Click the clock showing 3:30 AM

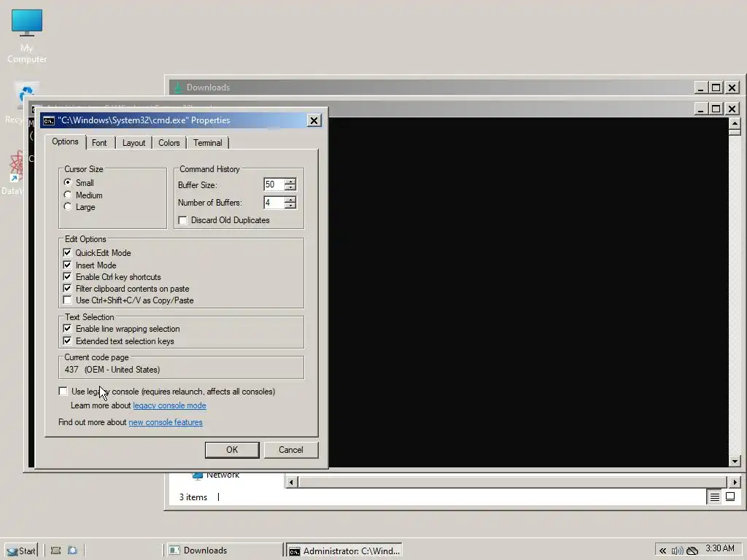click(720, 548)
